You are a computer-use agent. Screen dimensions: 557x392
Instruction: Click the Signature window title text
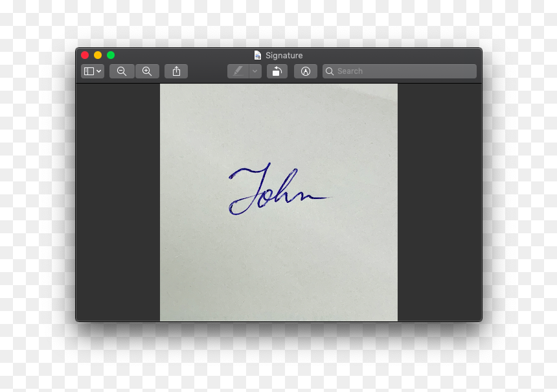(x=284, y=56)
